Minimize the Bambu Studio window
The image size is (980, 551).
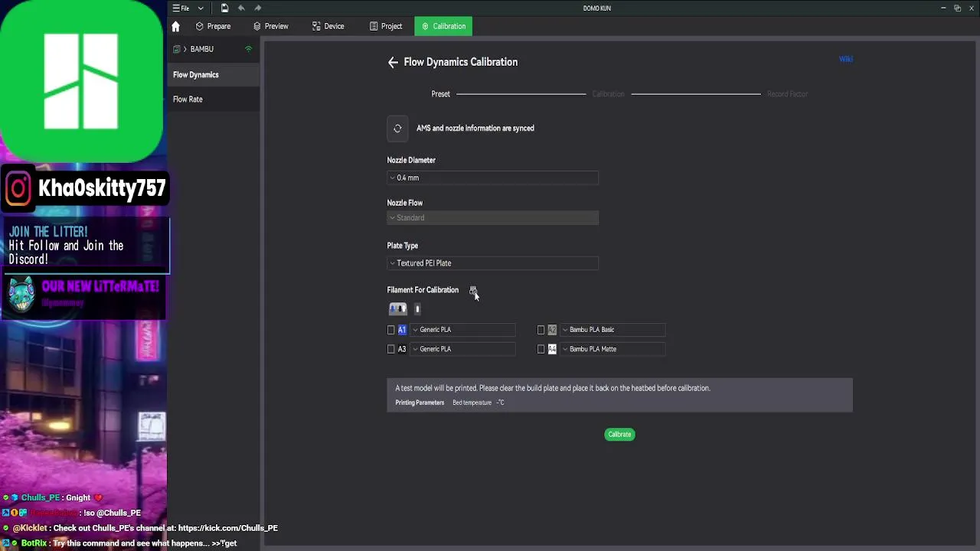pos(942,8)
